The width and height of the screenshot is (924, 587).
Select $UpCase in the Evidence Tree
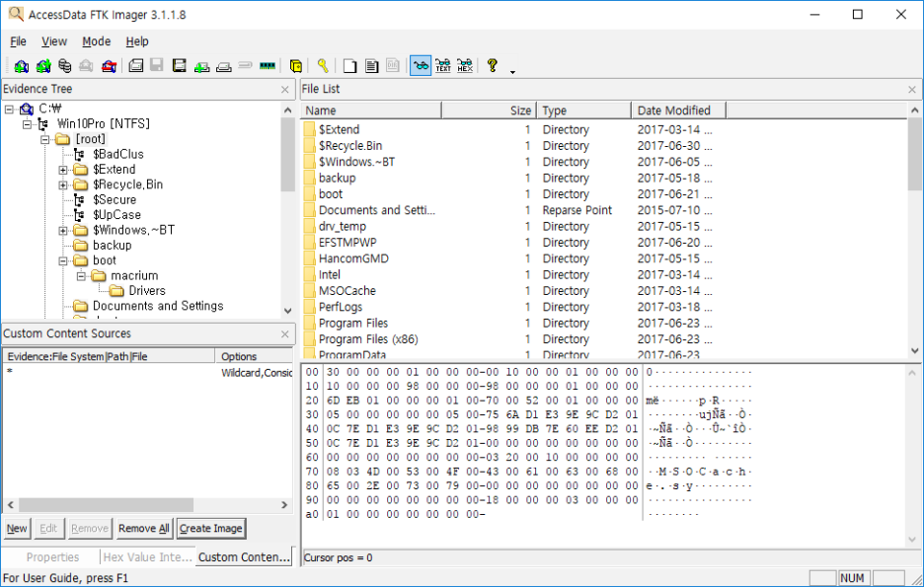(116, 215)
